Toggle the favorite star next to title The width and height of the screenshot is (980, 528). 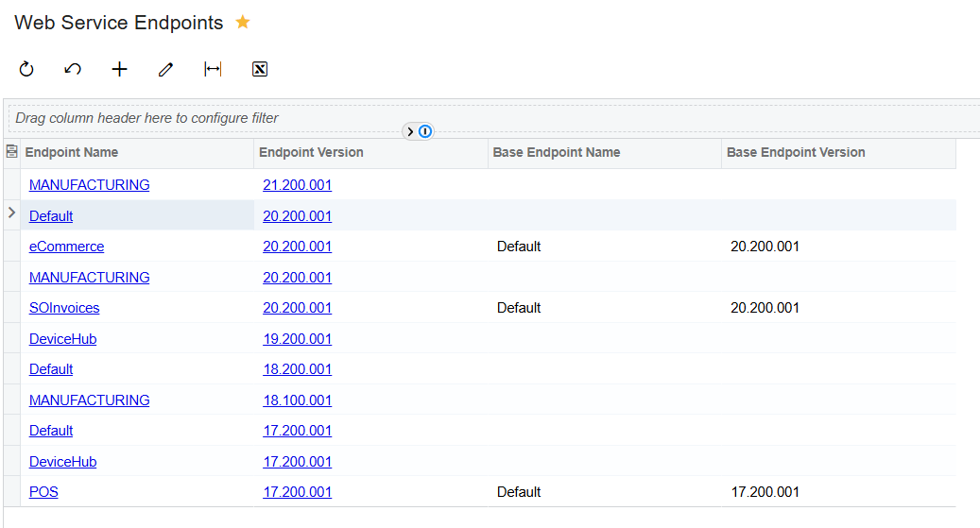[x=243, y=22]
